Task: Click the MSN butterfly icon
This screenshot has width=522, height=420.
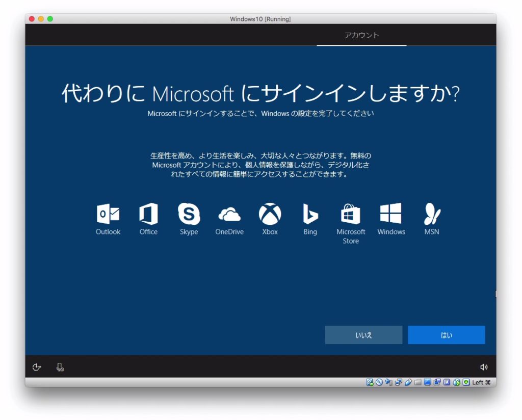Action: point(432,214)
